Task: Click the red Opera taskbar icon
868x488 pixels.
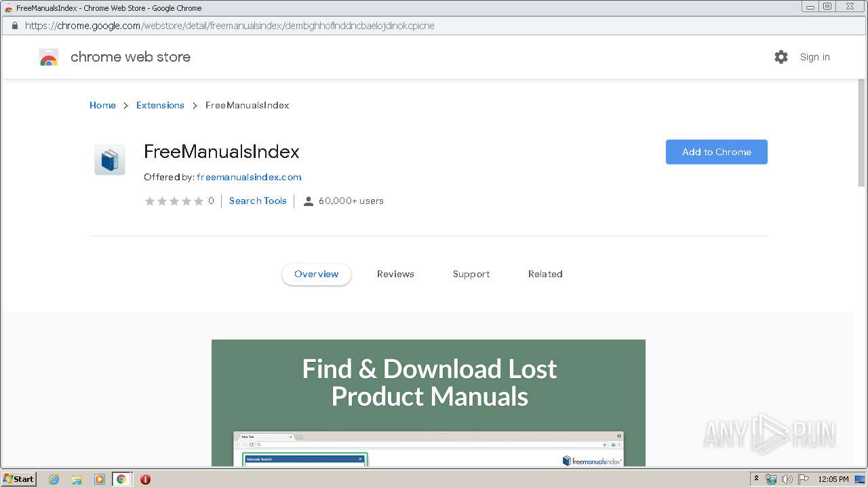Action: [x=145, y=479]
